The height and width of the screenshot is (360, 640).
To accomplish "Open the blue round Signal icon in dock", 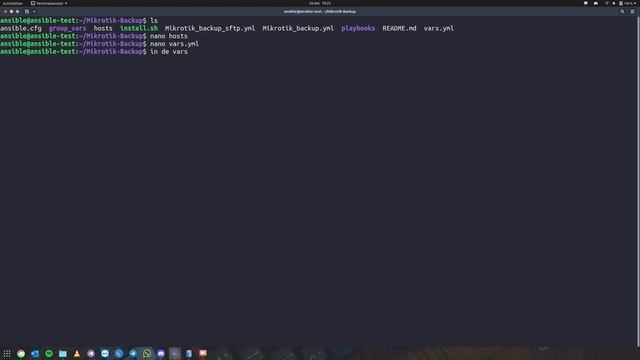I will [119, 353].
